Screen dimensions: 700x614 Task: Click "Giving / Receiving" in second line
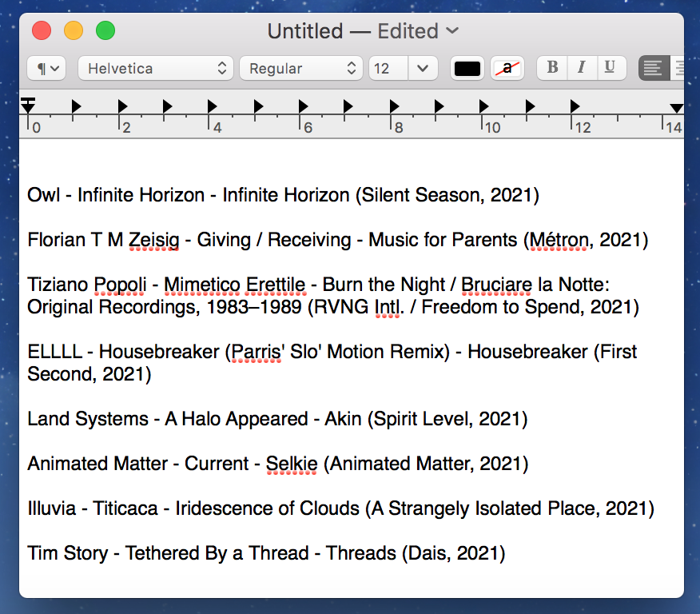click(274, 240)
